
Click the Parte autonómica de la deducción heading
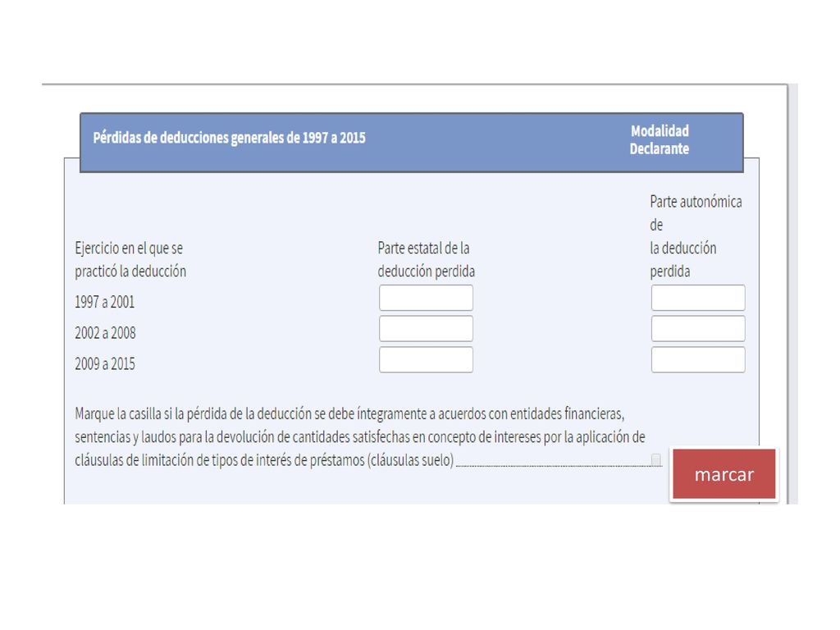tap(696, 236)
